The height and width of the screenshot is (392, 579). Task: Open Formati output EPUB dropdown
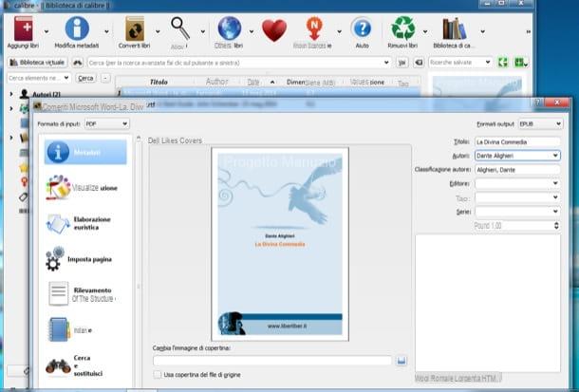(540, 124)
